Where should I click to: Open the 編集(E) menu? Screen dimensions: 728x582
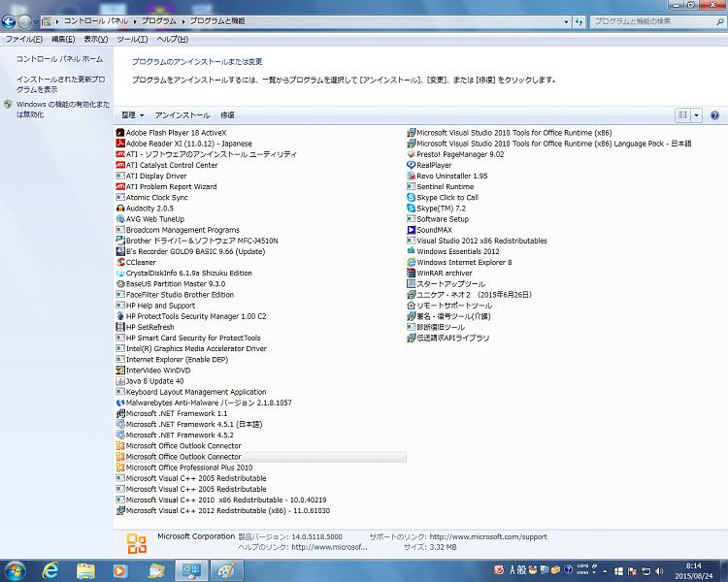click(63, 40)
